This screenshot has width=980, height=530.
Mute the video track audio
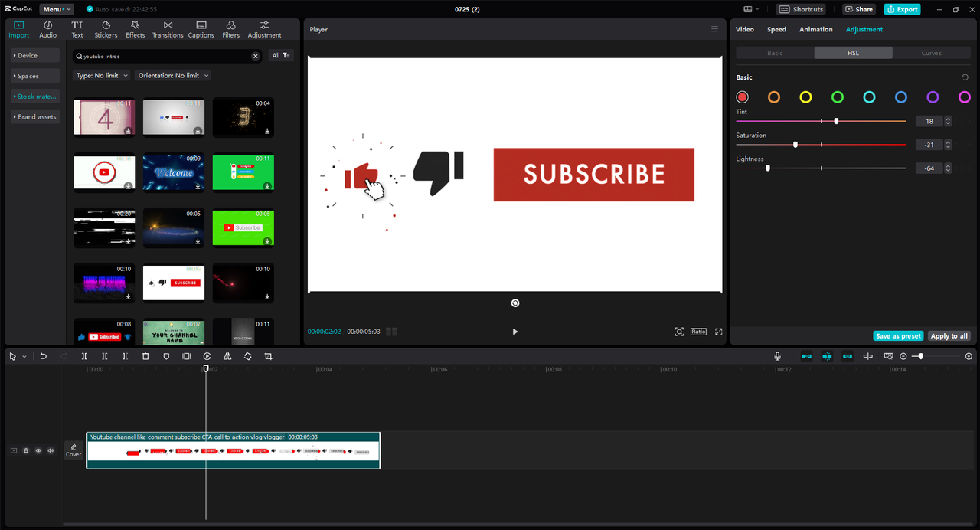coord(51,450)
